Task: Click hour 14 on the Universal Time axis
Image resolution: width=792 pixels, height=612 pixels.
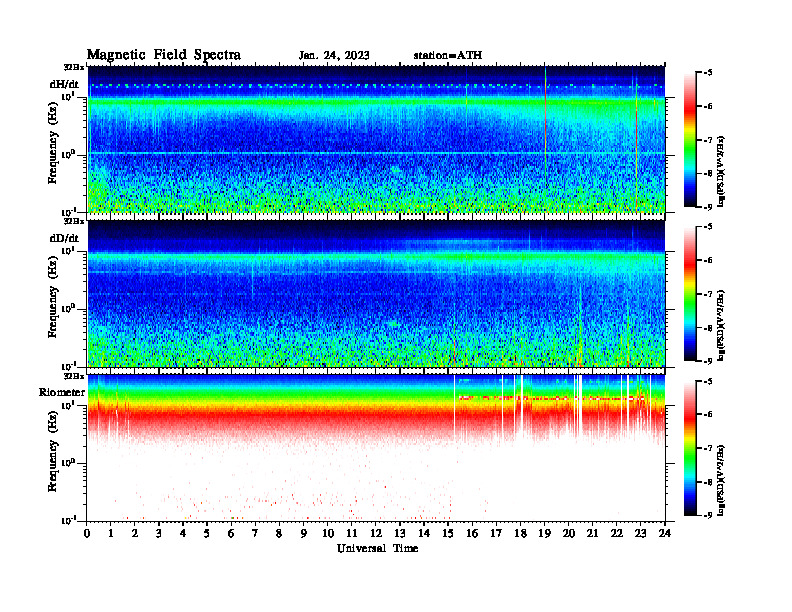Action: click(424, 533)
